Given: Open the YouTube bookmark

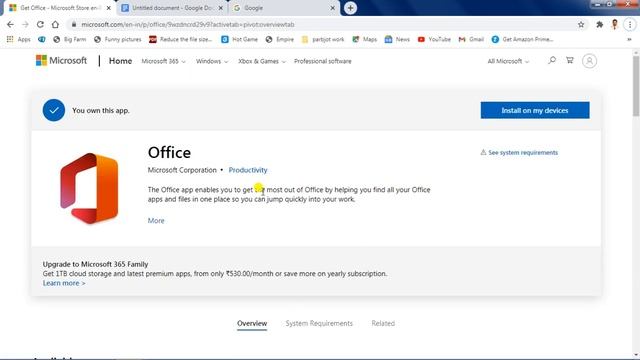Looking at the screenshot, I should [x=434, y=39].
